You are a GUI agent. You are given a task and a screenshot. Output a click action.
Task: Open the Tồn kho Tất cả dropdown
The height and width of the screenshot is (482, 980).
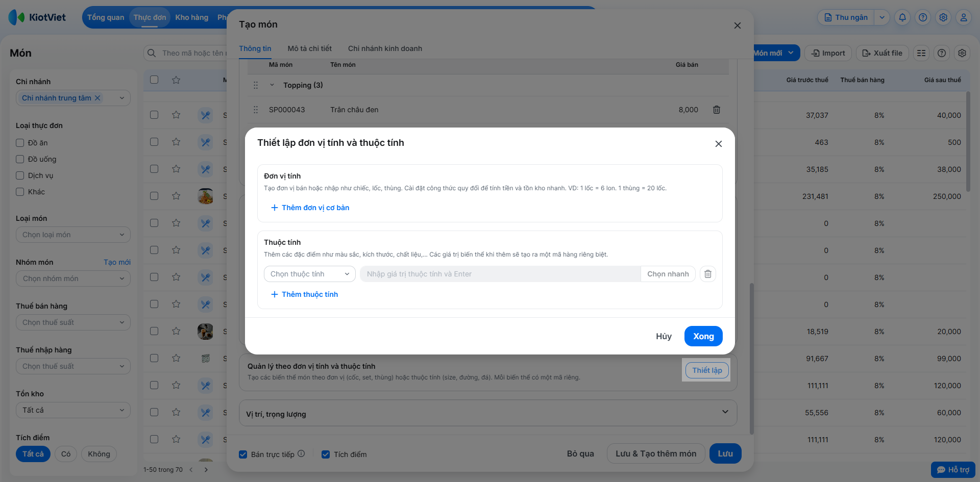[73, 410]
